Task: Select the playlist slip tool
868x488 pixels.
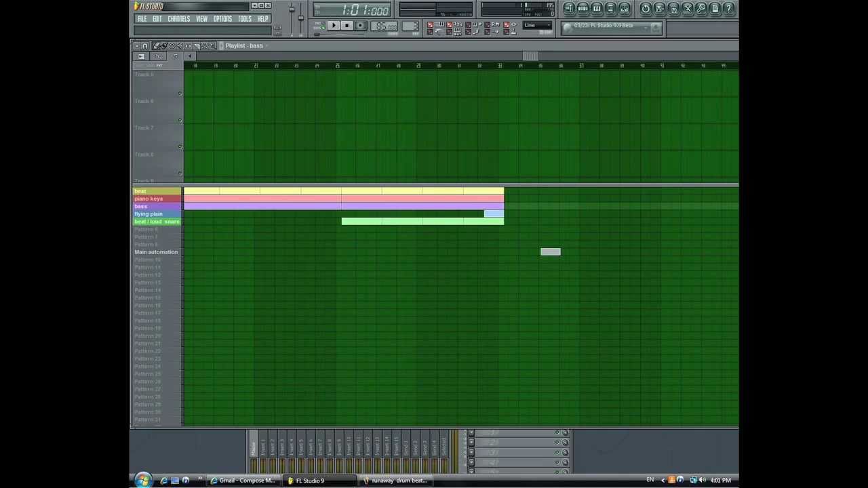Action: tap(188, 45)
